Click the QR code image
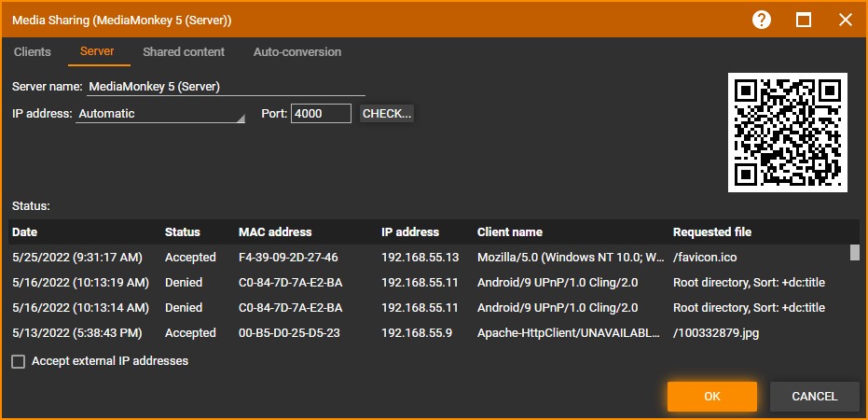 point(788,133)
